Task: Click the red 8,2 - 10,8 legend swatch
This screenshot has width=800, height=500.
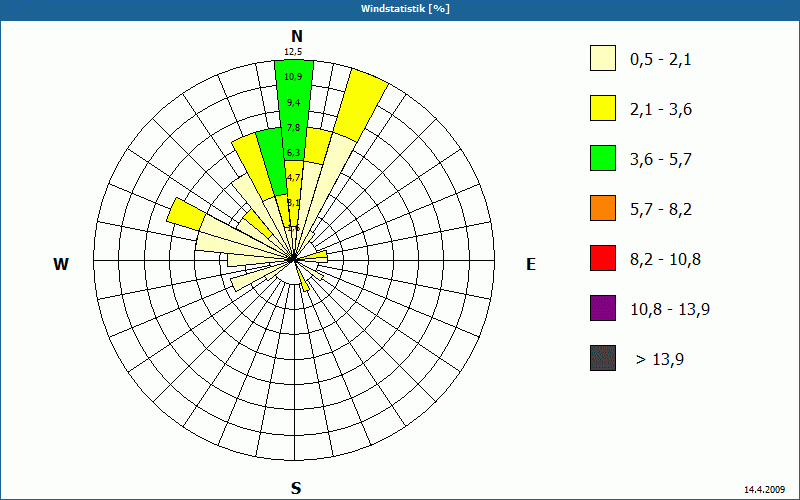Action: (x=603, y=258)
